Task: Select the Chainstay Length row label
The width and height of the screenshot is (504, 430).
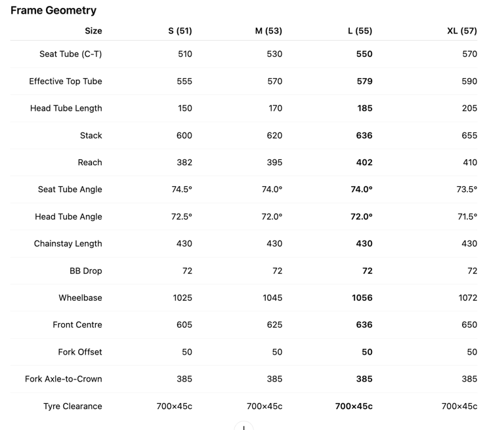Action: pyautogui.click(x=68, y=244)
